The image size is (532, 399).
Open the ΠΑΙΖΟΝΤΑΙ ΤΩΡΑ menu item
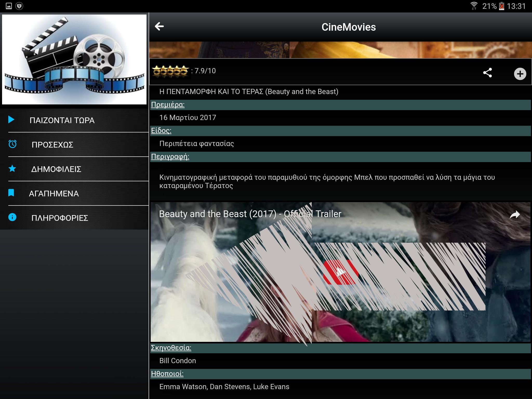coord(62,120)
